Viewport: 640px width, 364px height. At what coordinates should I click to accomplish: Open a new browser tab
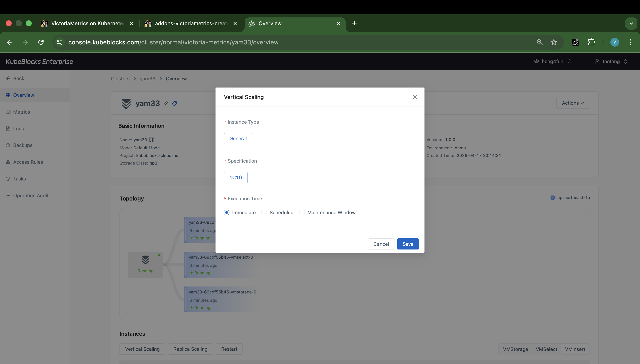click(x=354, y=23)
